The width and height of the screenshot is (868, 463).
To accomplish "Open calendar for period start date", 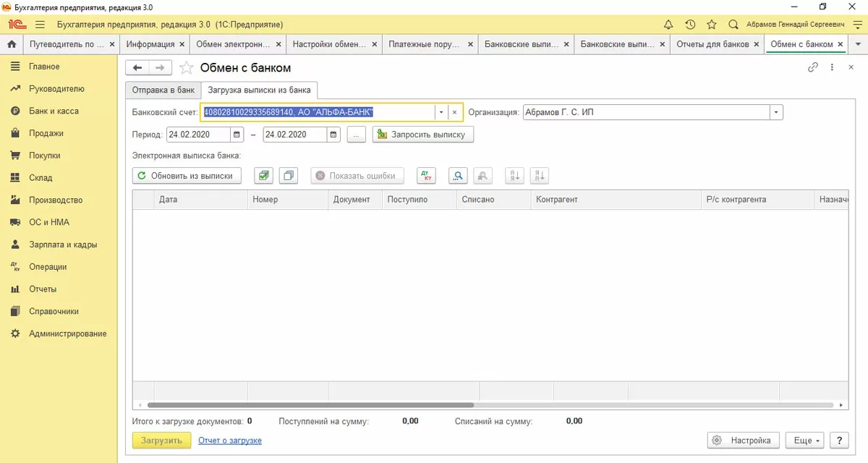I will 237,135.
